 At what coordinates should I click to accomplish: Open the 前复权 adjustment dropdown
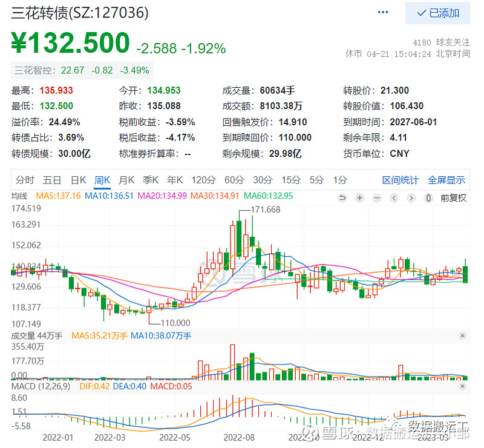tap(453, 198)
